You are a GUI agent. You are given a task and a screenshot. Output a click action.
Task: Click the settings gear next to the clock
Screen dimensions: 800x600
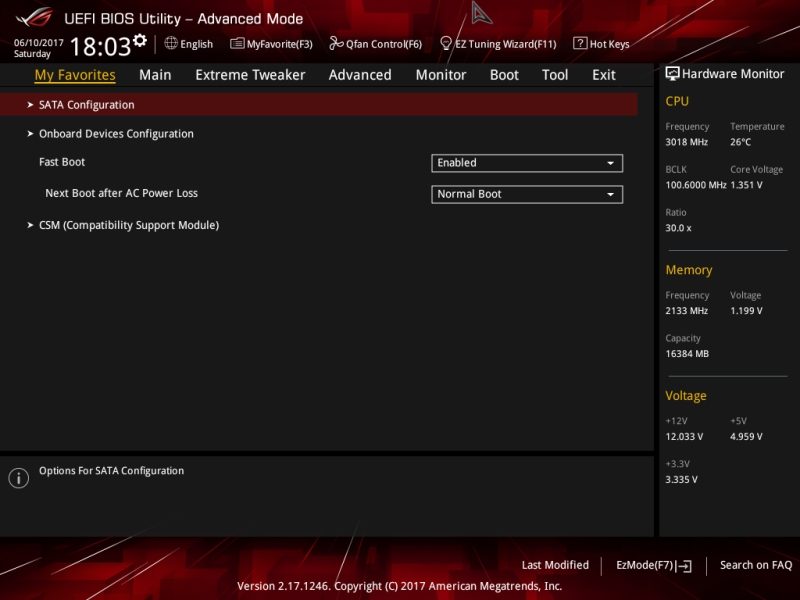[x=140, y=40]
